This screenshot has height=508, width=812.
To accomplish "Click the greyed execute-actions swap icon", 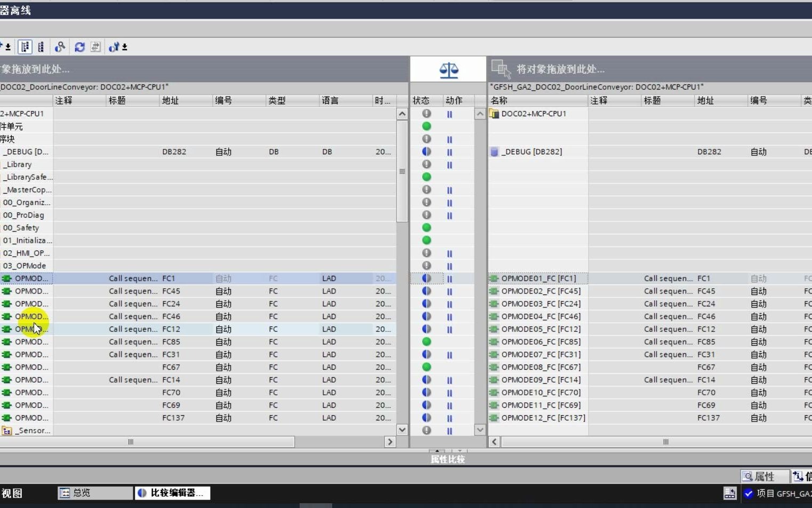I will click(95, 47).
